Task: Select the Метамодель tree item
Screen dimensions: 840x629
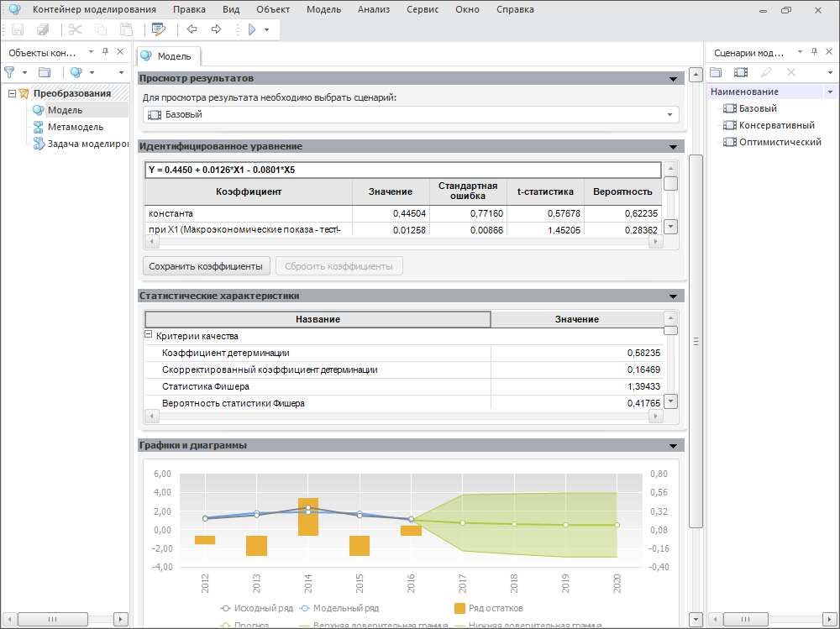Action: click(x=75, y=127)
